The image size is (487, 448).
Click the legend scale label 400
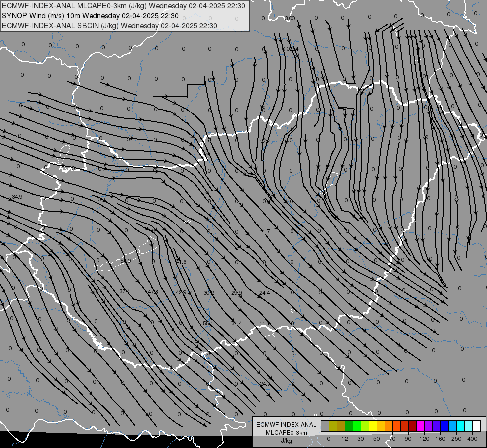pyautogui.click(x=472, y=439)
